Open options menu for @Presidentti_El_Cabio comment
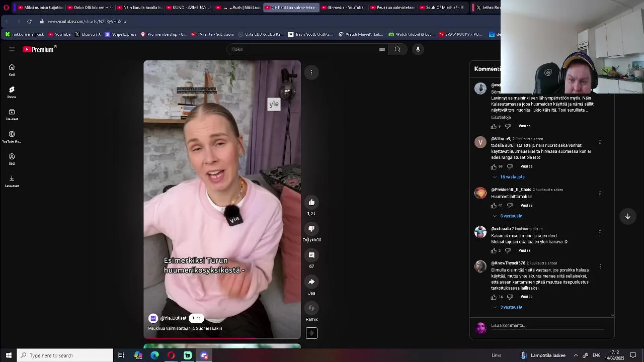This screenshot has height=362, width=644. tap(600, 193)
